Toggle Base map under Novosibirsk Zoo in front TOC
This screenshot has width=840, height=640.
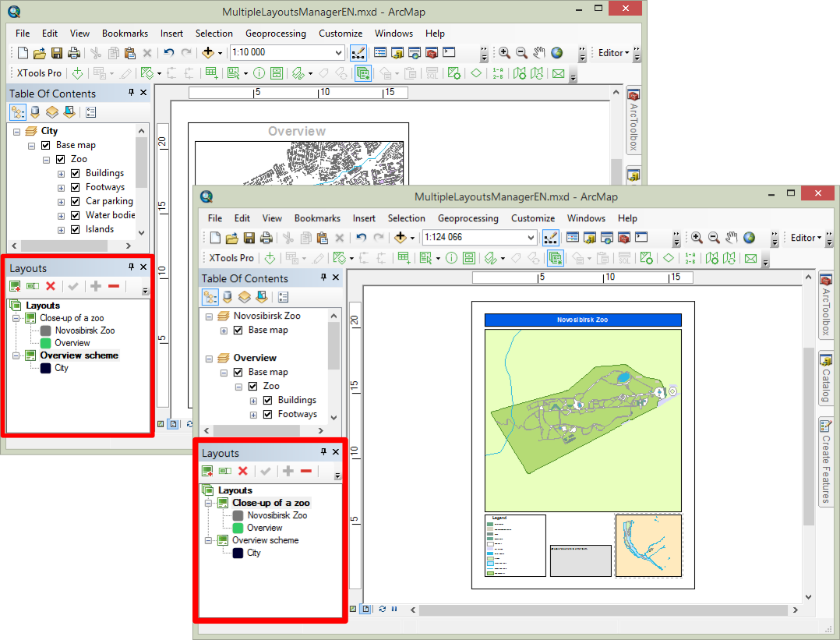tap(238, 331)
